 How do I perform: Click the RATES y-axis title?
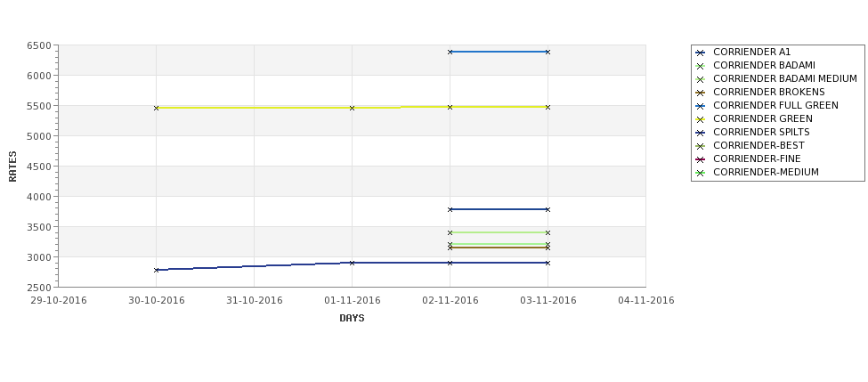click(12, 167)
